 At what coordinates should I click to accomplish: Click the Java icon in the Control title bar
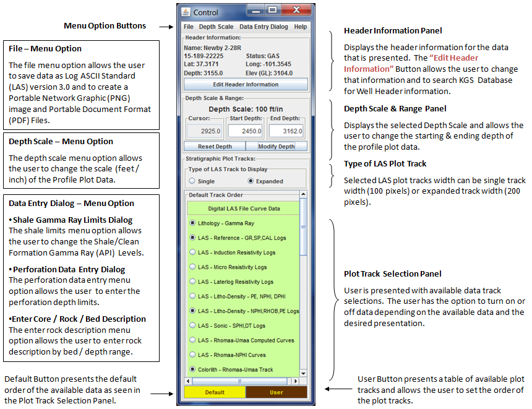coord(186,12)
